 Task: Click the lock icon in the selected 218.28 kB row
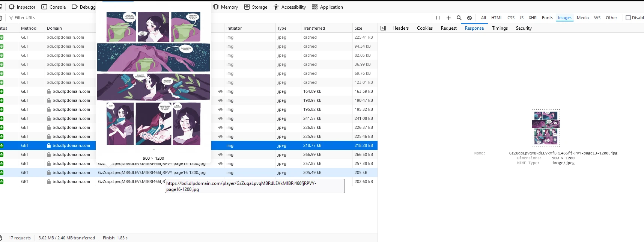(x=49, y=145)
